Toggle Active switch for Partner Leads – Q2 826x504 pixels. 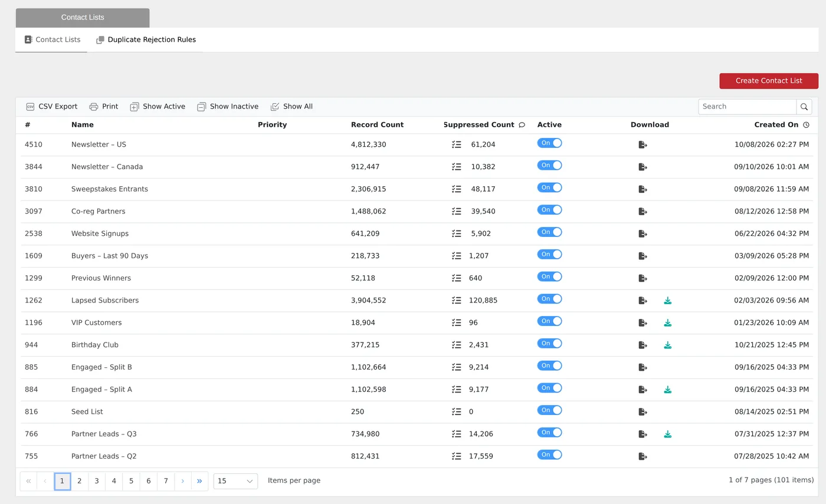coord(549,454)
